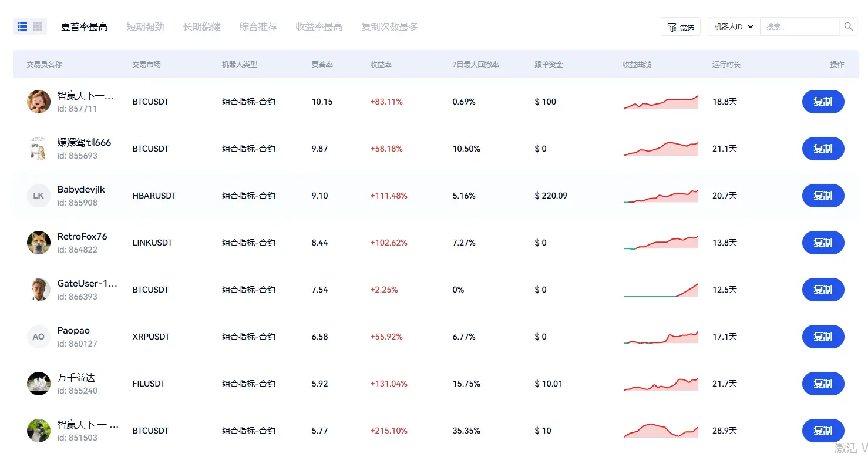Copy 嬛嬛驾到666's bot
The width and height of the screenshot is (868, 457).
[x=823, y=149]
